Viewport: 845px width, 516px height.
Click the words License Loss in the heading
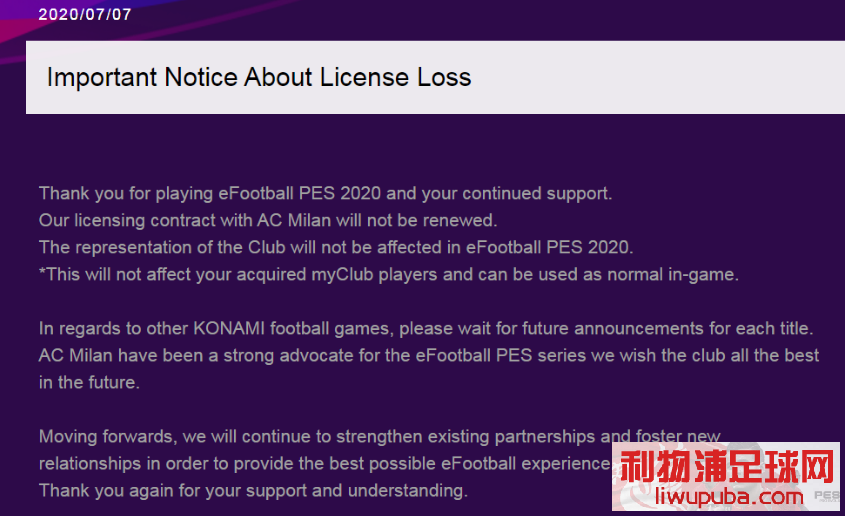(396, 77)
